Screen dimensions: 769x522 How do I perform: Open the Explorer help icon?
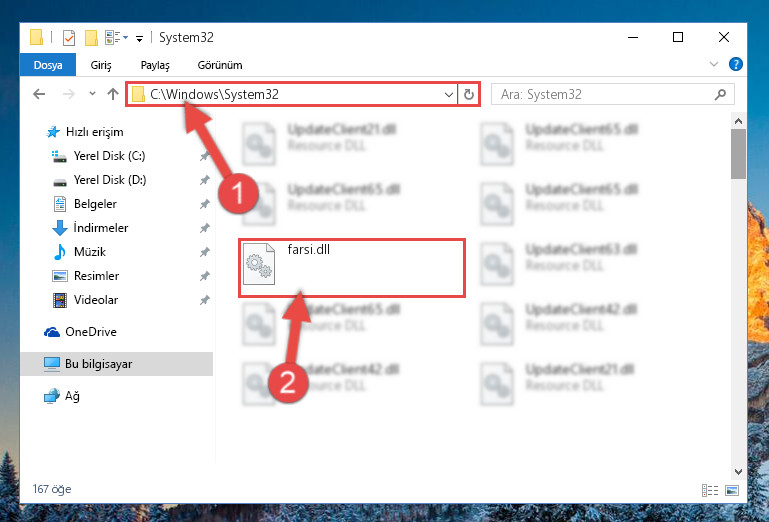coord(736,64)
